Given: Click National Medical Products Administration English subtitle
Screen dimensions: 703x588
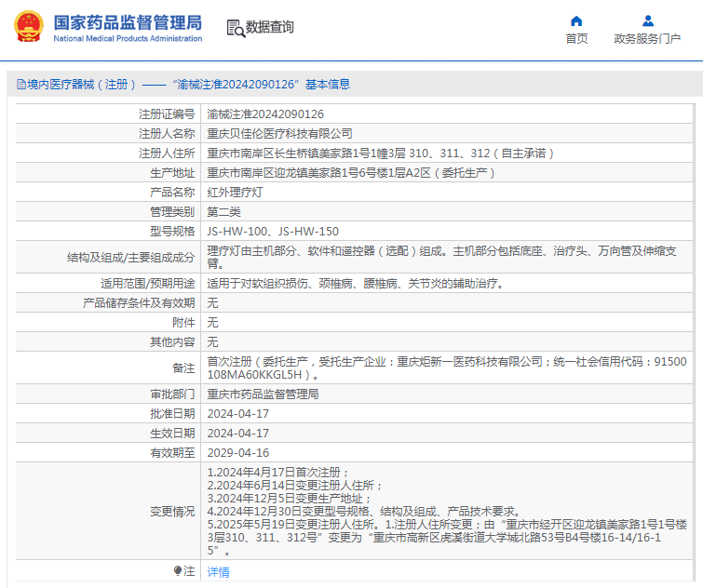Looking at the screenshot, I should (128, 38).
